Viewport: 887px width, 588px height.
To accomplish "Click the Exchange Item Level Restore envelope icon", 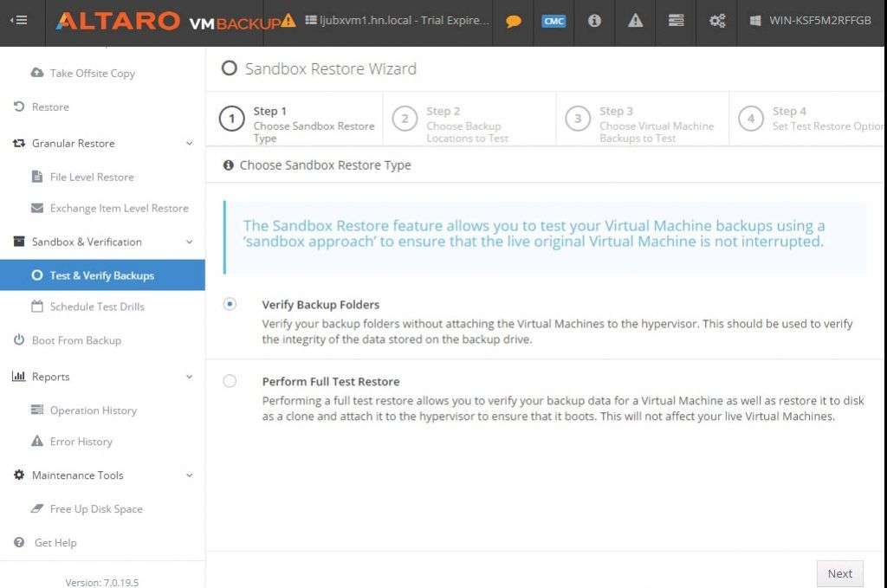I will (x=37, y=208).
